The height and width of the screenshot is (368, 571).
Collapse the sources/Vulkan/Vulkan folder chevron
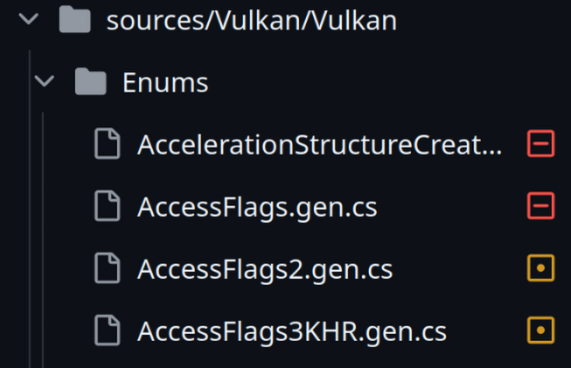click(x=28, y=19)
